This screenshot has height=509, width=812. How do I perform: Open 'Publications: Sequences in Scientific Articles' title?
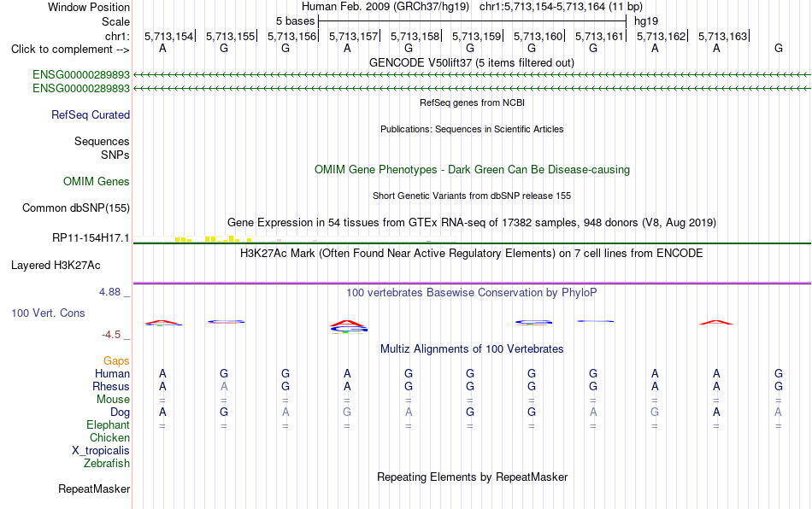(472, 129)
